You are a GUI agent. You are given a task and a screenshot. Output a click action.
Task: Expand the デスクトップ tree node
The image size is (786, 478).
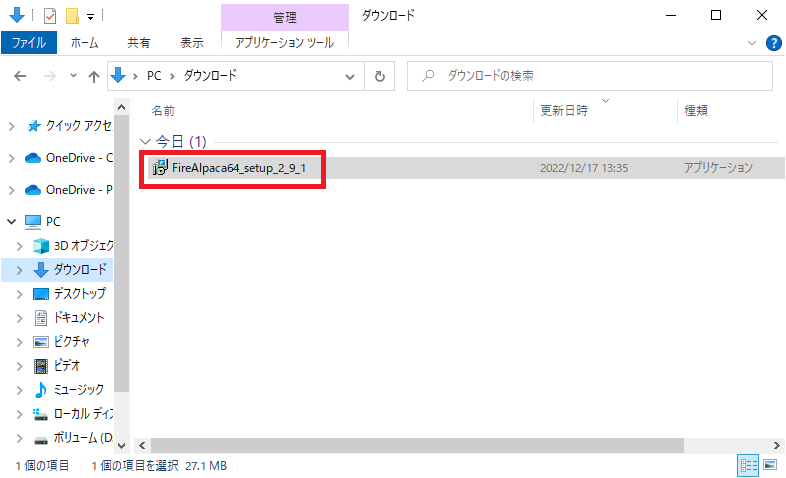point(20,294)
